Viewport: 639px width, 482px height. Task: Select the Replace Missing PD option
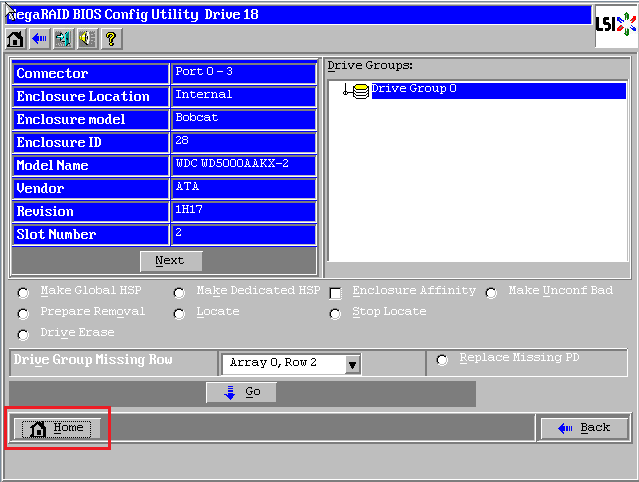pos(443,360)
